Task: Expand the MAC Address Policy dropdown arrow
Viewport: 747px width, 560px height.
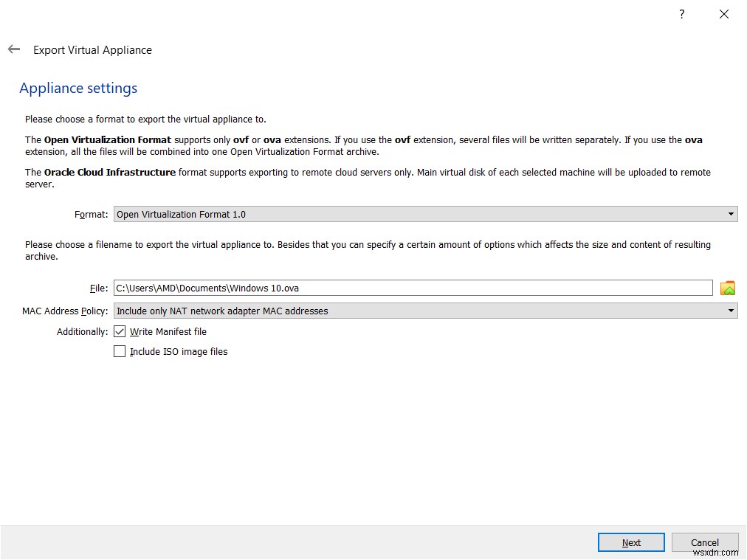Action: point(730,311)
